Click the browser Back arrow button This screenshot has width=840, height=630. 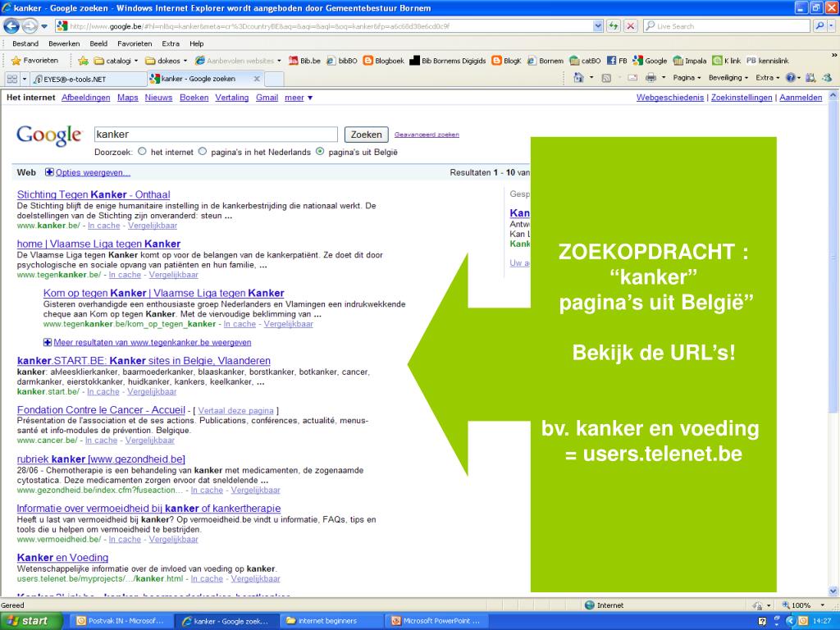[11, 25]
